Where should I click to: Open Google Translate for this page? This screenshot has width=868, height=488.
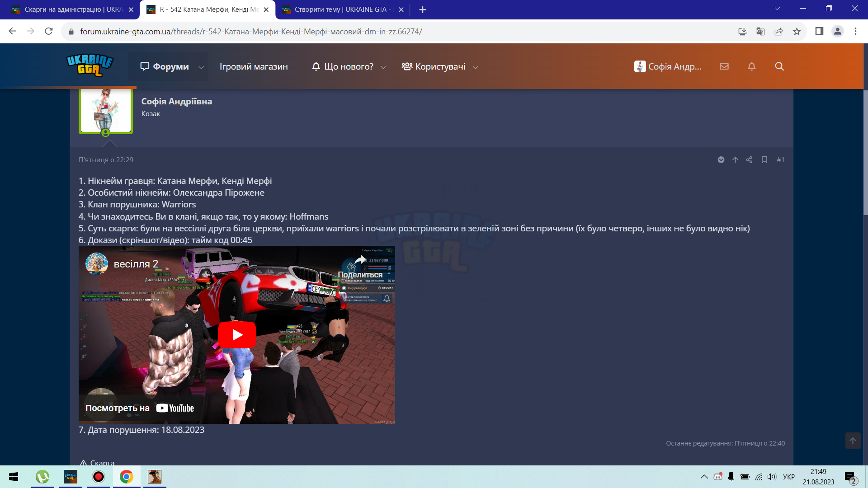tap(760, 31)
